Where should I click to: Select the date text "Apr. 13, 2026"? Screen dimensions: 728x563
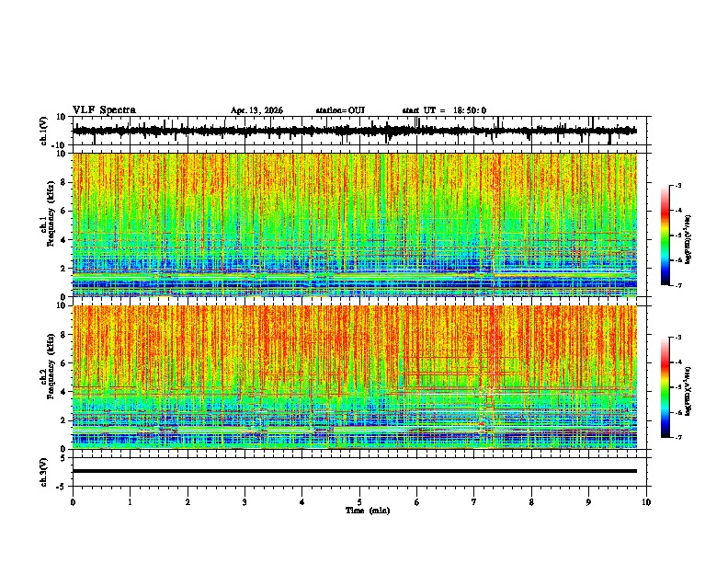[256, 110]
